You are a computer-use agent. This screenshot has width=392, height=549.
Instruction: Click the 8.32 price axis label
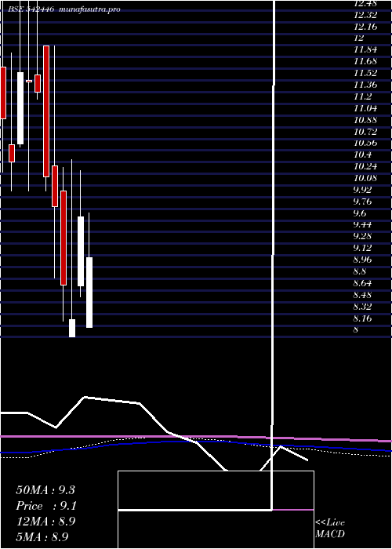(x=363, y=307)
